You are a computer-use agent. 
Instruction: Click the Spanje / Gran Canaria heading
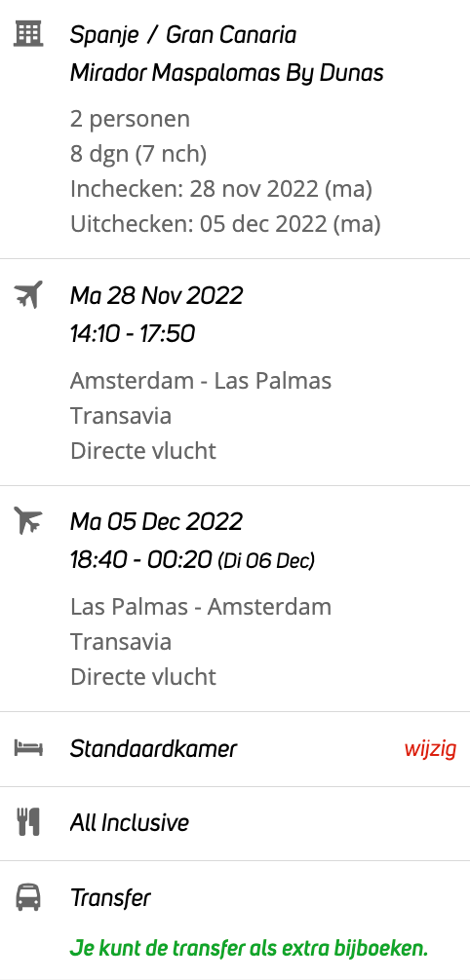click(x=182, y=34)
